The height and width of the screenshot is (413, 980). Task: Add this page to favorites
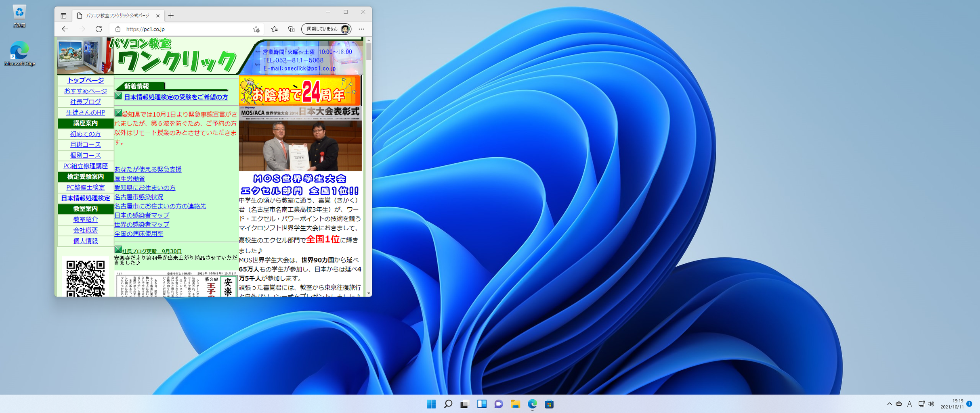256,29
